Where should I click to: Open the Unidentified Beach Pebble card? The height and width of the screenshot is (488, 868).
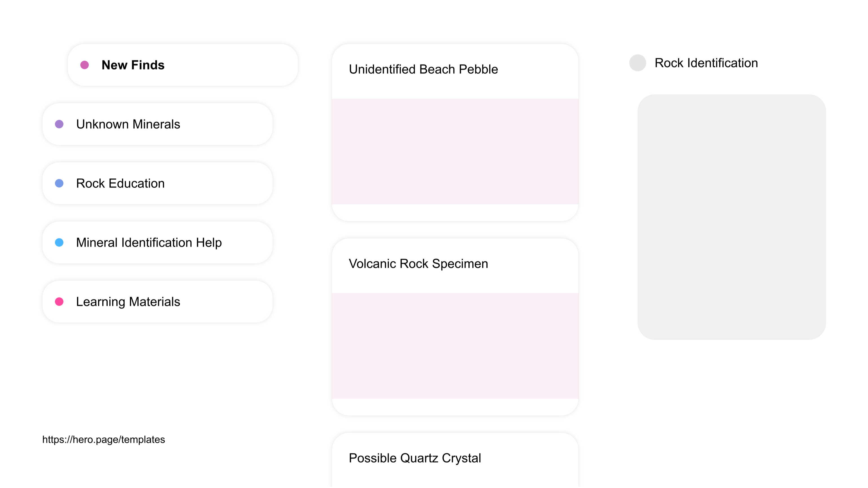pyautogui.click(x=423, y=69)
